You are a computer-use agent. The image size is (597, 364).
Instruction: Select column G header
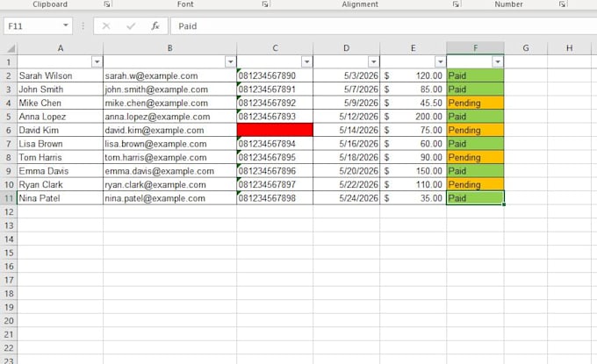click(x=526, y=48)
